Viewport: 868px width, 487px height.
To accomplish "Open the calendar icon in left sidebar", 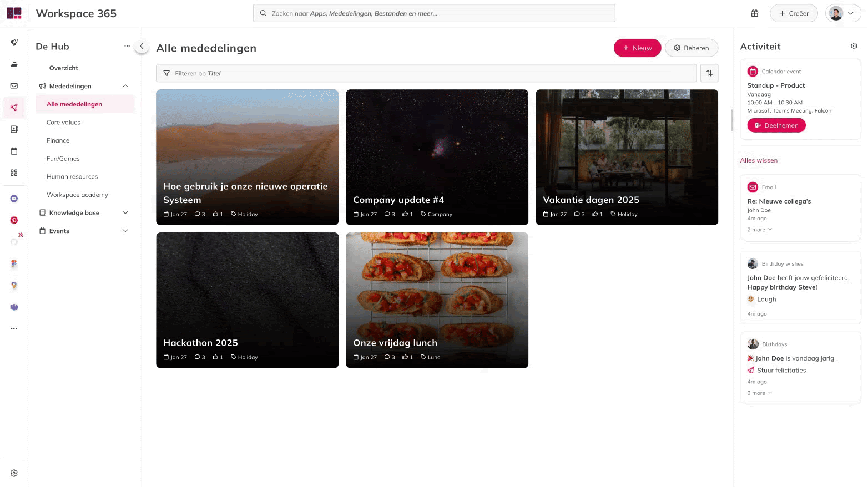I will click(x=14, y=151).
